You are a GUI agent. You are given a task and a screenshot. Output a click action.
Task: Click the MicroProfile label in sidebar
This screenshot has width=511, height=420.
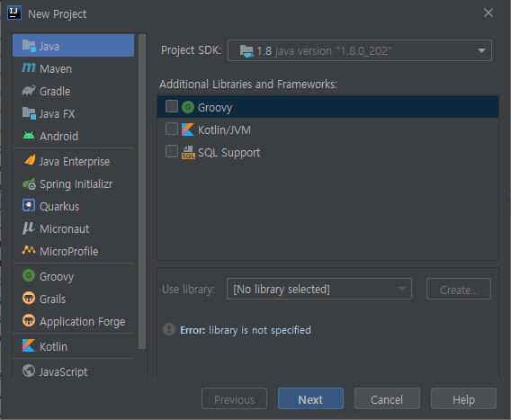pyautogui.click(x=68, y=251)
